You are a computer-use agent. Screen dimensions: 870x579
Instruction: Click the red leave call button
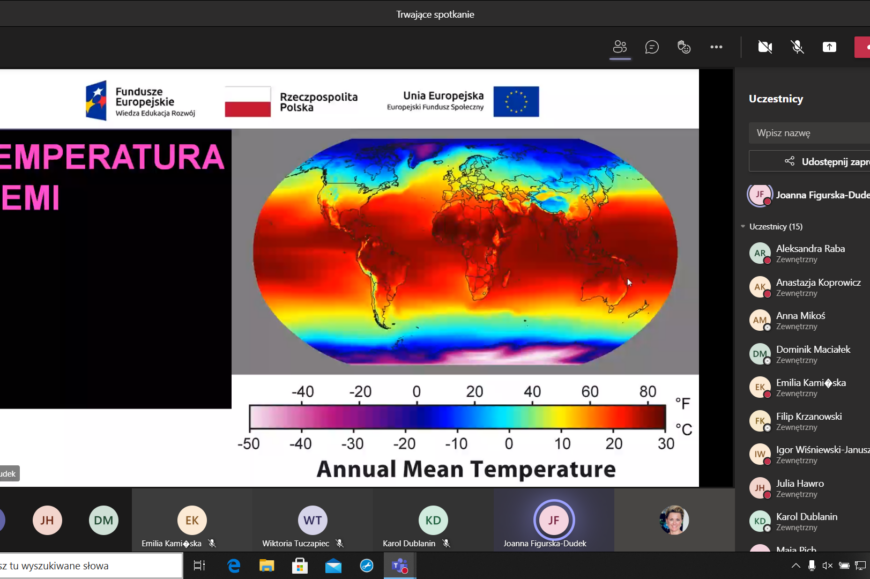pyautogui.click(x=862, y=47)
